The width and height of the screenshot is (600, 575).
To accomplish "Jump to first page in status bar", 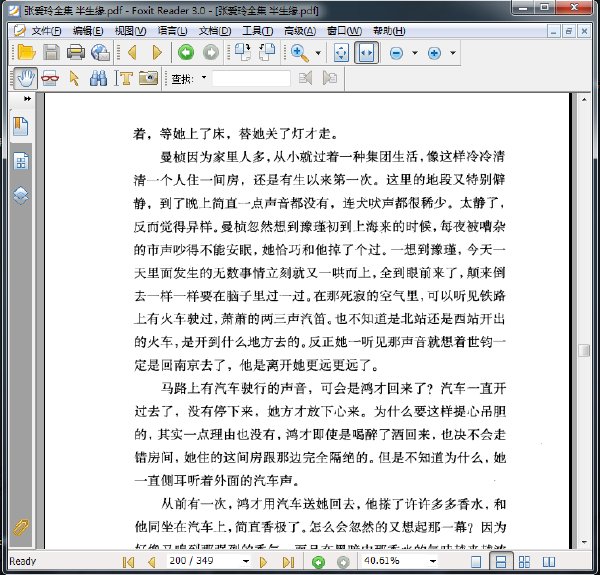I will tap(128, 562).
